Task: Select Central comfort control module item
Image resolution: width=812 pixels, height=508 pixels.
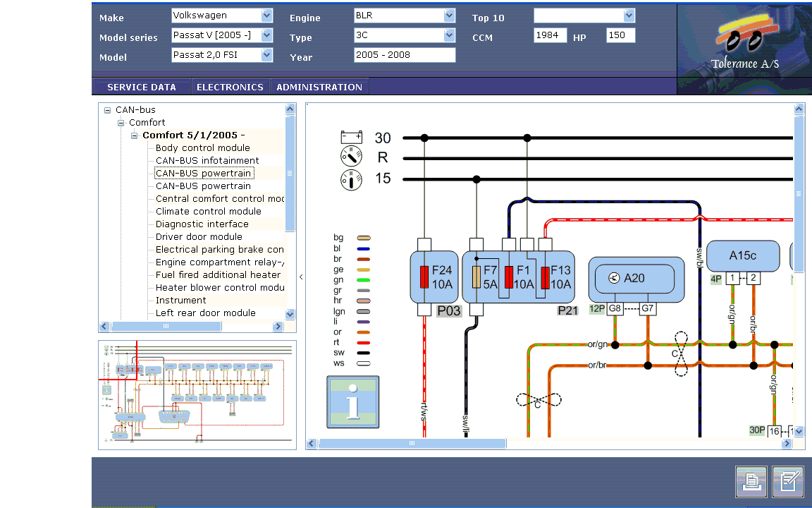Action: coord(220,198)
